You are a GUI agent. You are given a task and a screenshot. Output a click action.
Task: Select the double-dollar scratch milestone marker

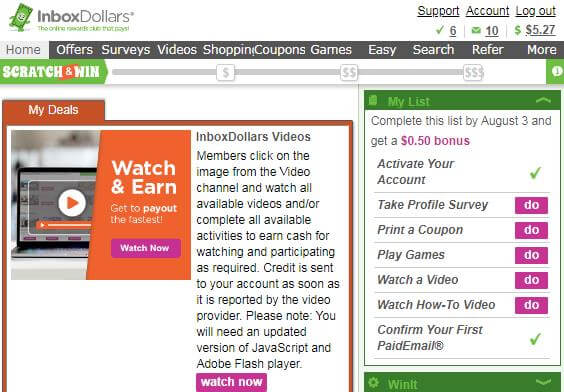click(349, 73)
